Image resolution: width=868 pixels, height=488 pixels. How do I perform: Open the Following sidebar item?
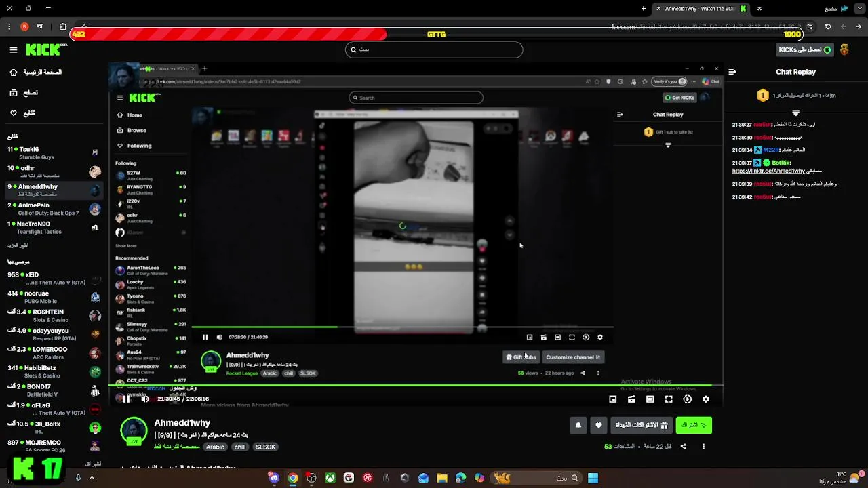[x=22, y=113]
